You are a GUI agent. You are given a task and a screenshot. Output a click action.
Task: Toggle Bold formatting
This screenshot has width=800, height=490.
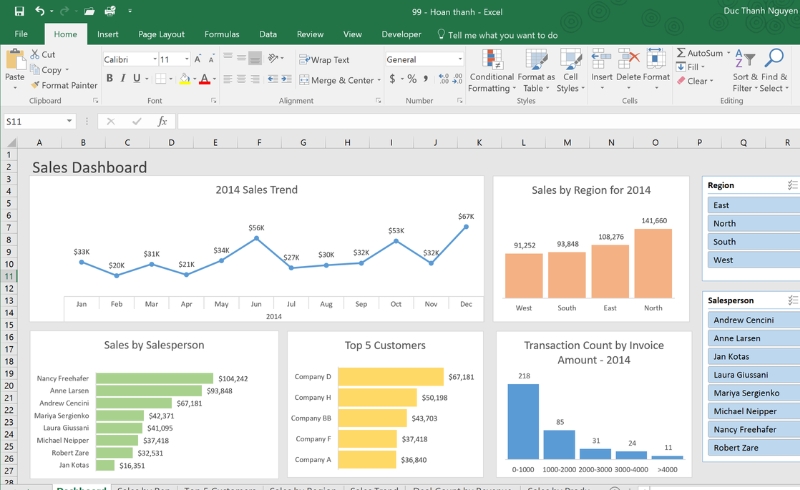pyautogui.click(x=109, y=78)
